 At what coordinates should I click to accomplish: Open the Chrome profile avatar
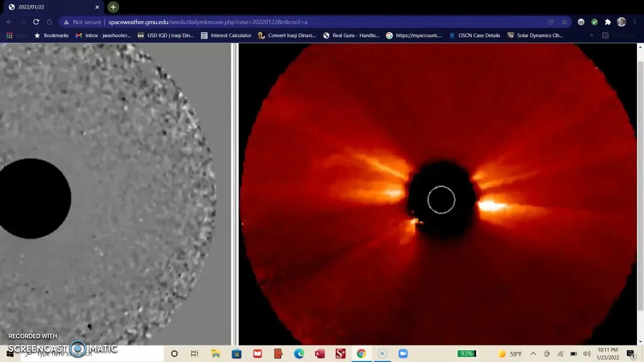click(x=621, y=22)
